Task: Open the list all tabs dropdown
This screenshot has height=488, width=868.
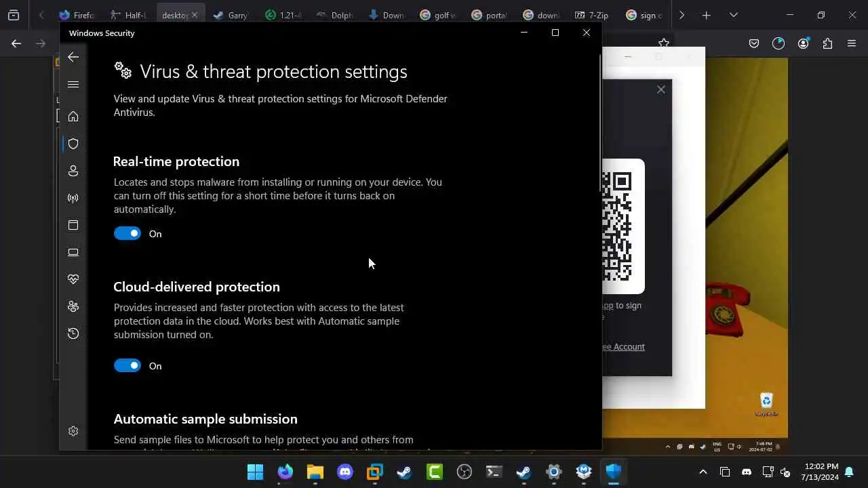Action: coord(734,15)
